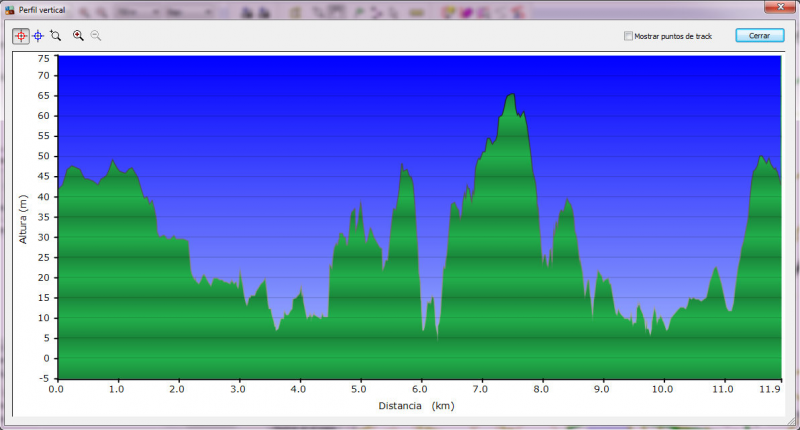This screenshot has width=800, height=430.
Task: Click the Perfil vertical window icon
Action: pyautogui.click(x=9, y=9)
